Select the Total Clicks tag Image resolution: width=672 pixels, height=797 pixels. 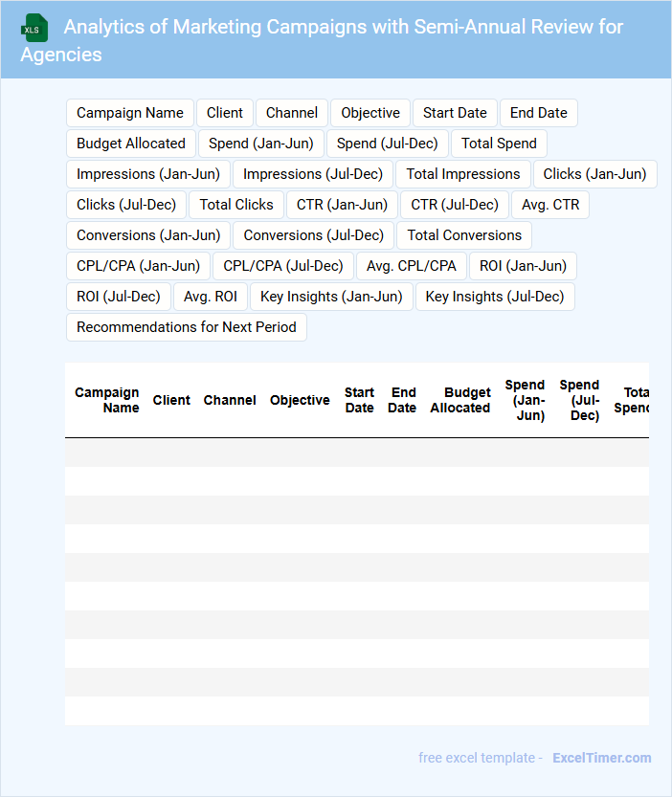click(x=236, y=205)
